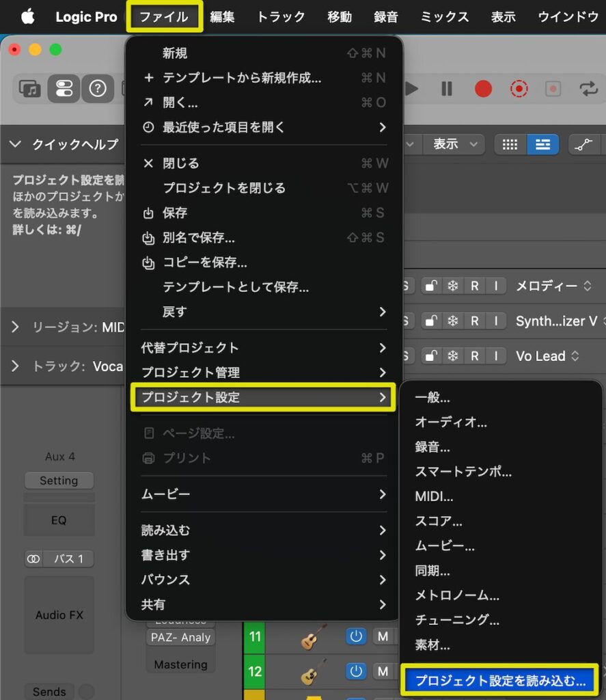Open the 代替プロジェクト submenu
606x700 pixels.
263,347
